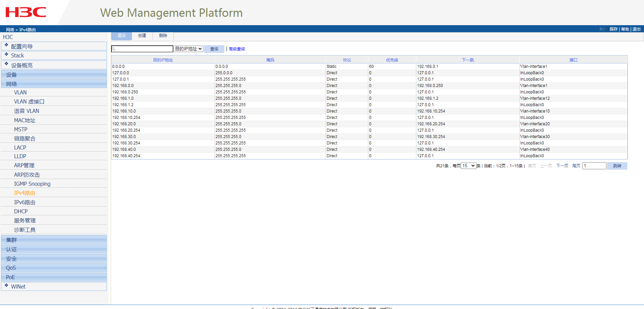Switch to the 创建 tab
Image resolution: width=644 pixels, height=309 pixels.
[142, 36]
